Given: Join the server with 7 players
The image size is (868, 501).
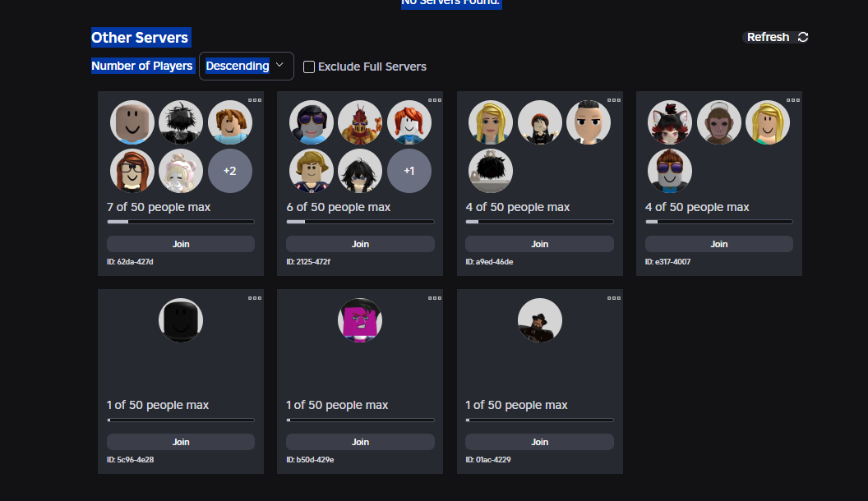Looking at the screenshot, I should click(x=180, y=243).
